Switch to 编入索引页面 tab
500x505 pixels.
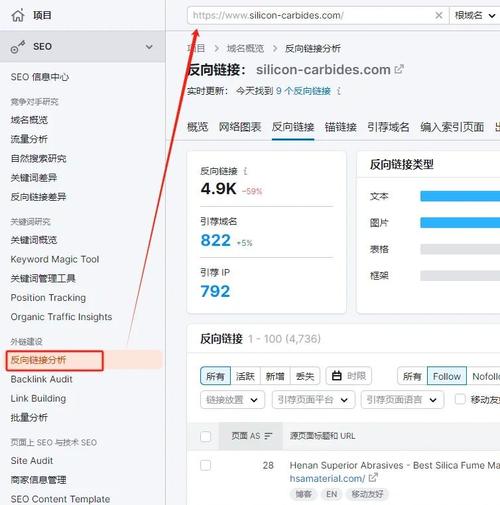coord(452,127)
